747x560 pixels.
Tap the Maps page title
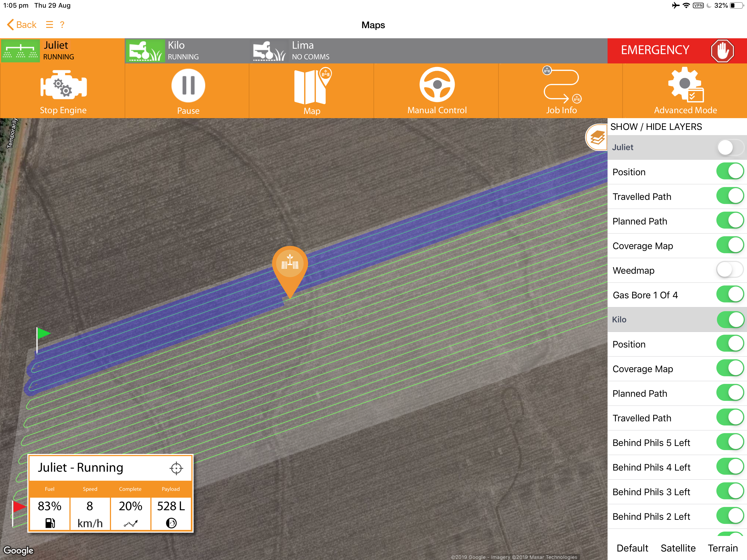pyautogui.click(x=373, y=25)
